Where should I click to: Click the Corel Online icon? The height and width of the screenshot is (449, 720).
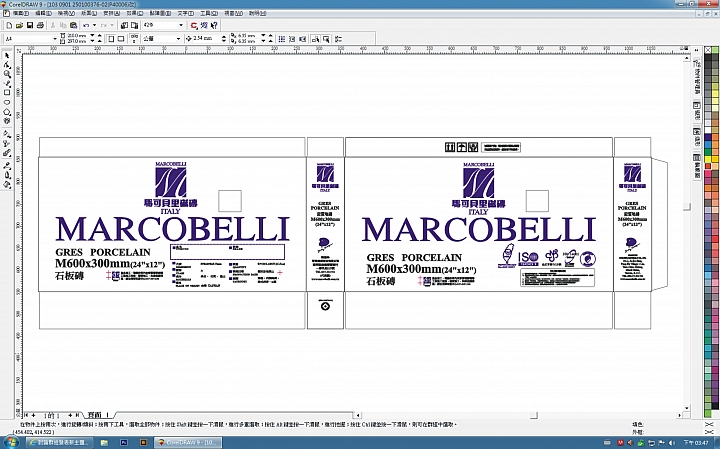point(204,25)
